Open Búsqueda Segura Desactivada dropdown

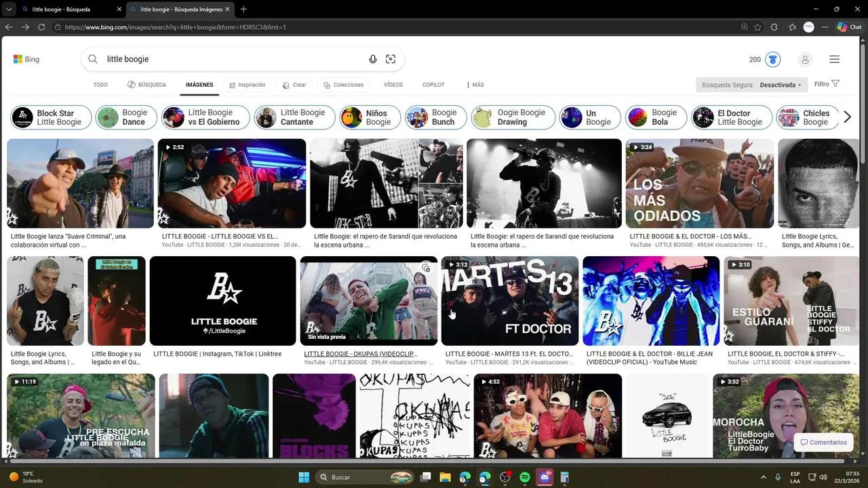751,85
